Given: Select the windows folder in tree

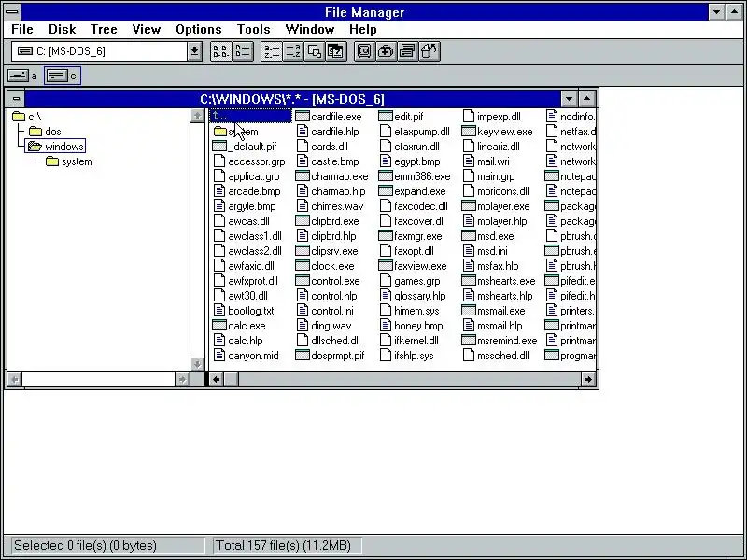Looking at the screenshot, I should click(56, 147).
